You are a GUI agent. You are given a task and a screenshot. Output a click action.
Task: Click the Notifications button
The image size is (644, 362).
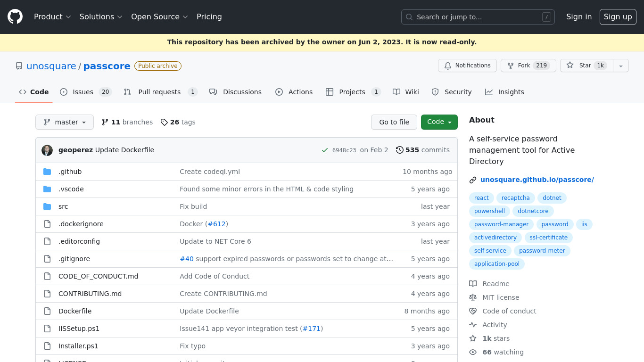tap(467, 66)
